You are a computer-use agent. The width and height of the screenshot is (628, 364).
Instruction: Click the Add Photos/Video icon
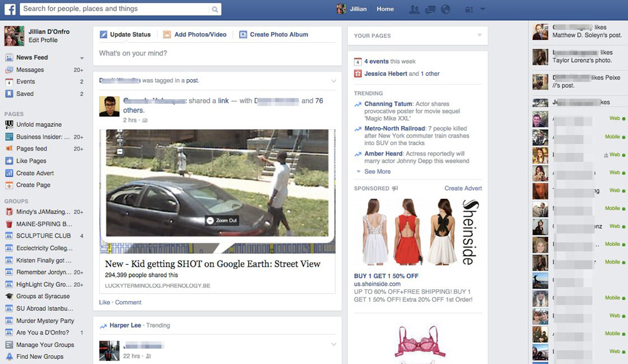point(167,35)
